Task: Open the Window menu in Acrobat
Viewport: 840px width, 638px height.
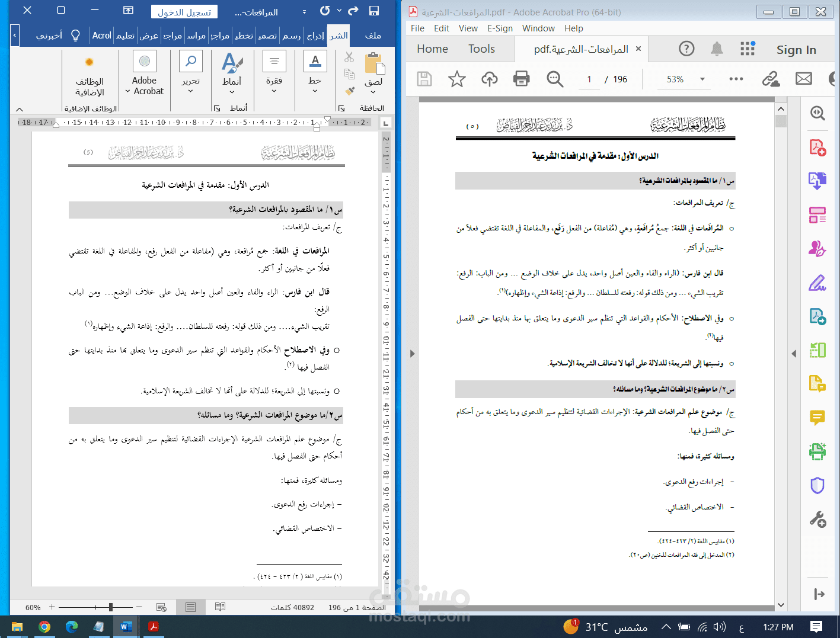Action: [538, 28]
